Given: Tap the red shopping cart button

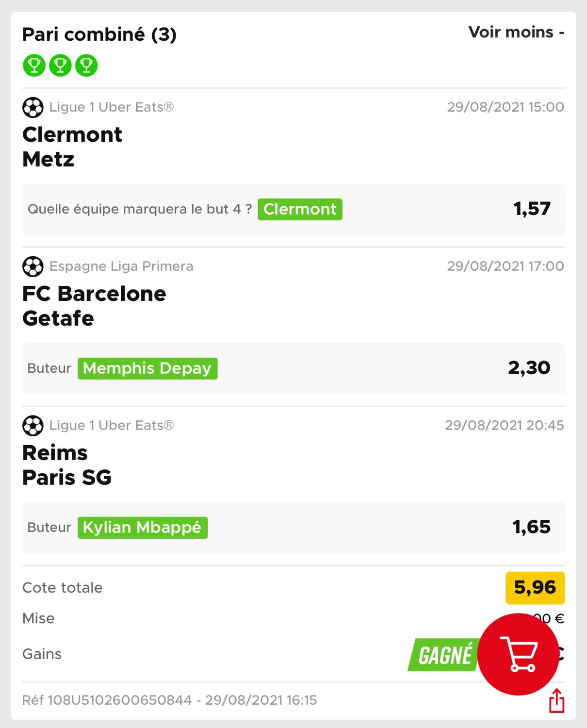Looking at the screenshot, I should 518,654.
